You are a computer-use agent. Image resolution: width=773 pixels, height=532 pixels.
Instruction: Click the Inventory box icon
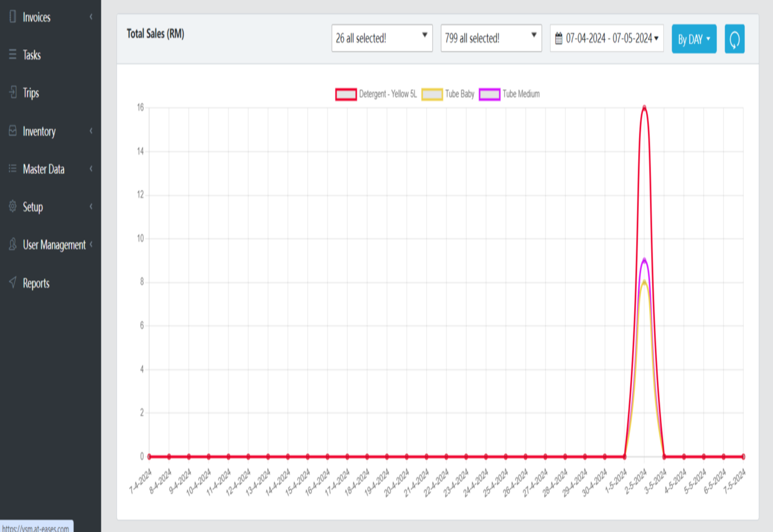tap(13, 131)
